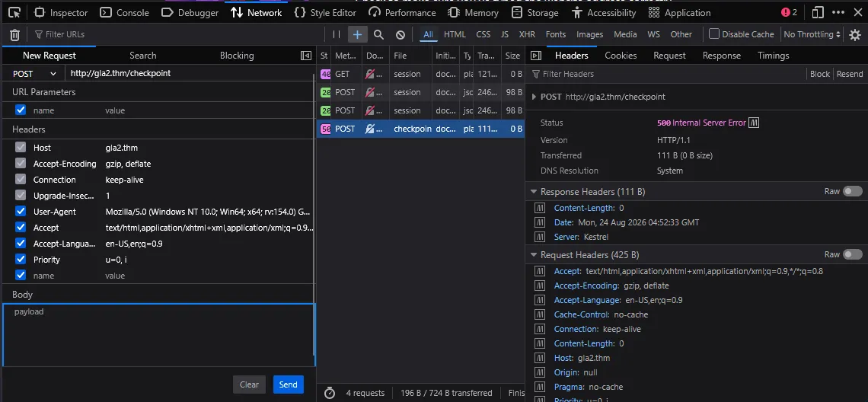Open the network search magnifier

coord(378,34)
